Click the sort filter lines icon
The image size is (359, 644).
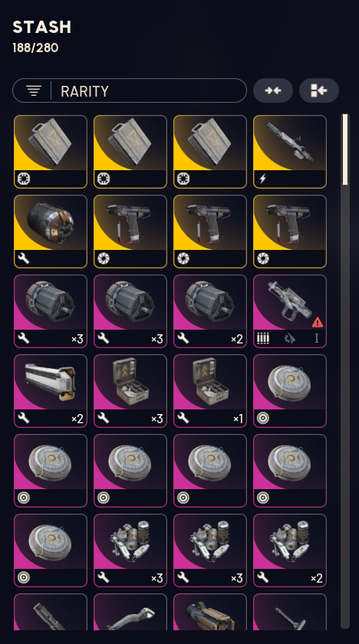(34, 90)
